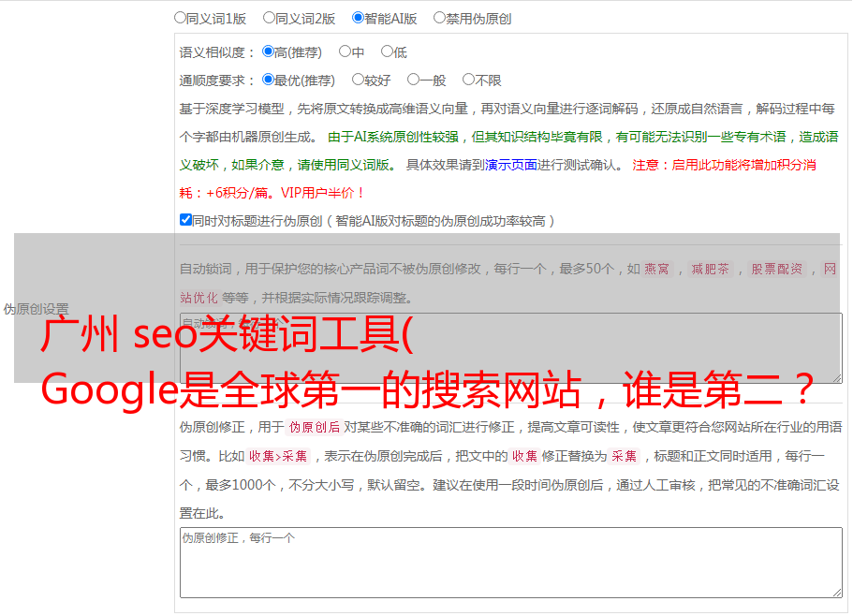Viewport: 853px width, 616px height.
Task: Click the red text 耗：+6积分/篇。VIP用户半价！
Action: point(272,193)
